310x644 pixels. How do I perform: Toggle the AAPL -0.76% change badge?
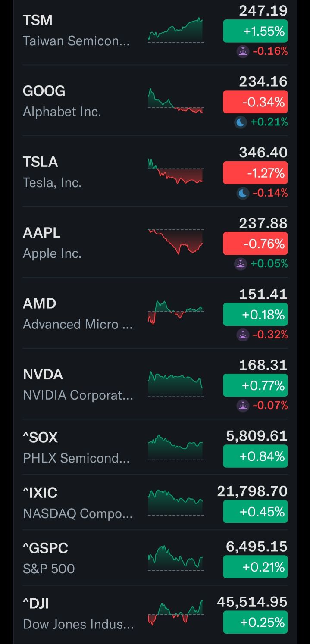255,244
